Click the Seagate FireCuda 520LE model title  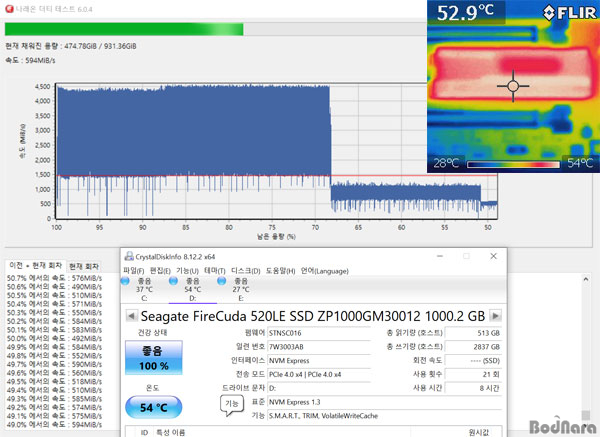click(x=313, y=316)
